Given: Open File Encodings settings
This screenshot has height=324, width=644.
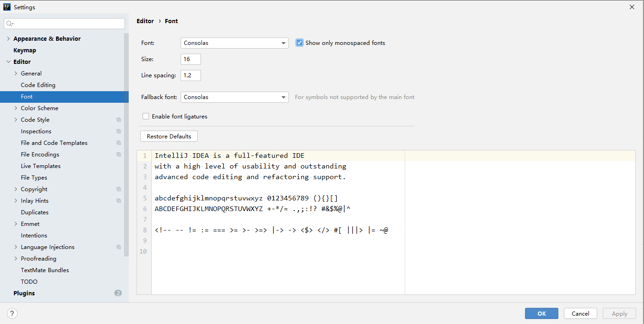Looking at the screenshot, I should [40, 155].
